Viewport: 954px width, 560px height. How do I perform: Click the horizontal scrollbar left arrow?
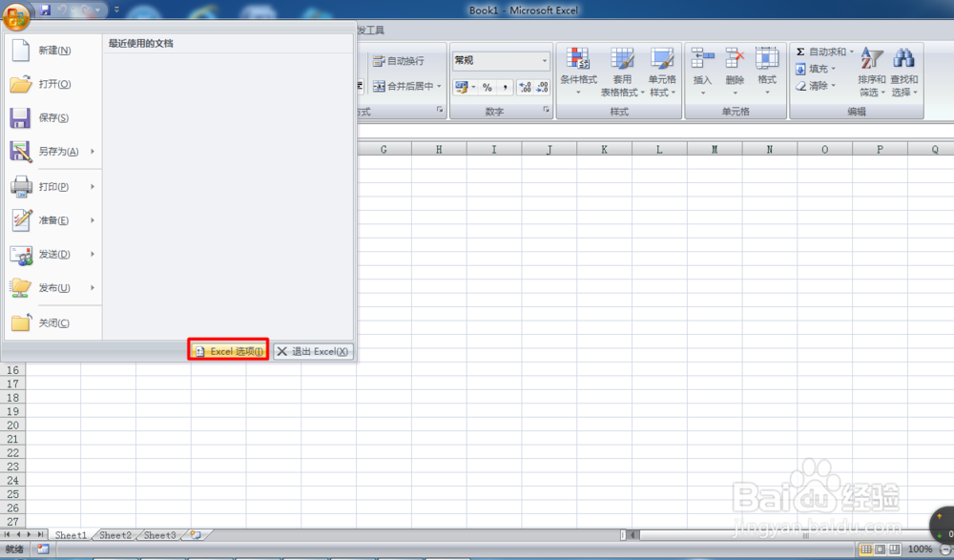coord(633,535)
